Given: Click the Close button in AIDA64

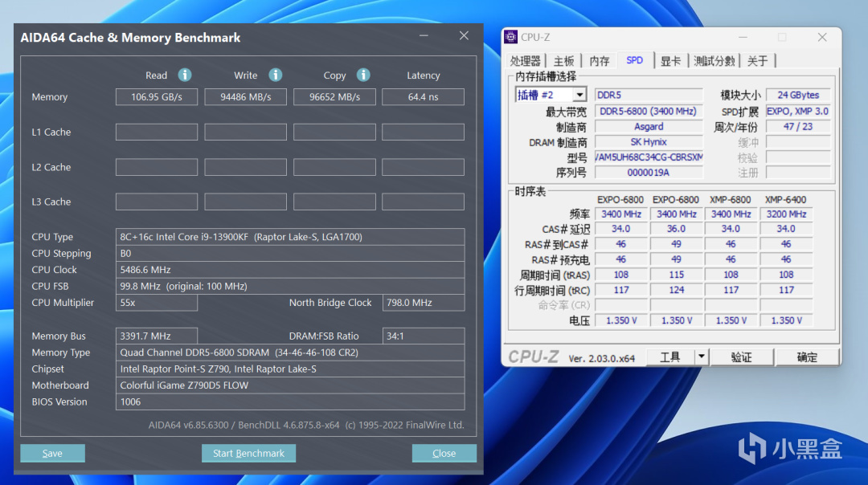Looking at the screenshot, I should click(x=444, y=454).
